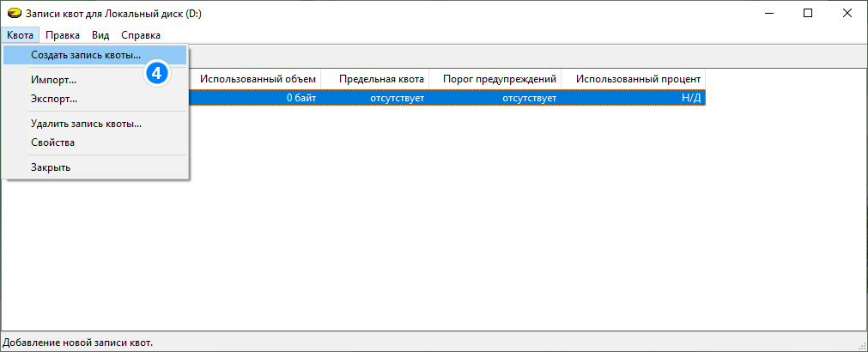Open the Правка menu
The height and width of the screenshot is (352, 868).
pos(63,35)
